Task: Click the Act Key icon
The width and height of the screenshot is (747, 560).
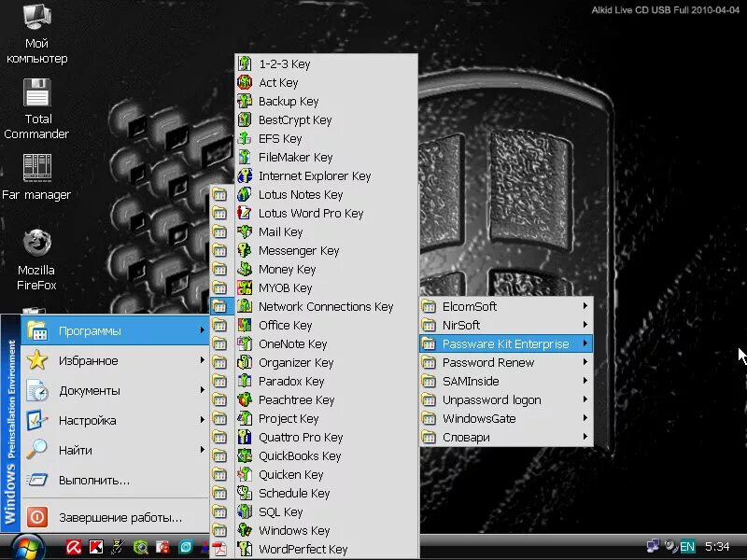Action: (x=245, y=82)
